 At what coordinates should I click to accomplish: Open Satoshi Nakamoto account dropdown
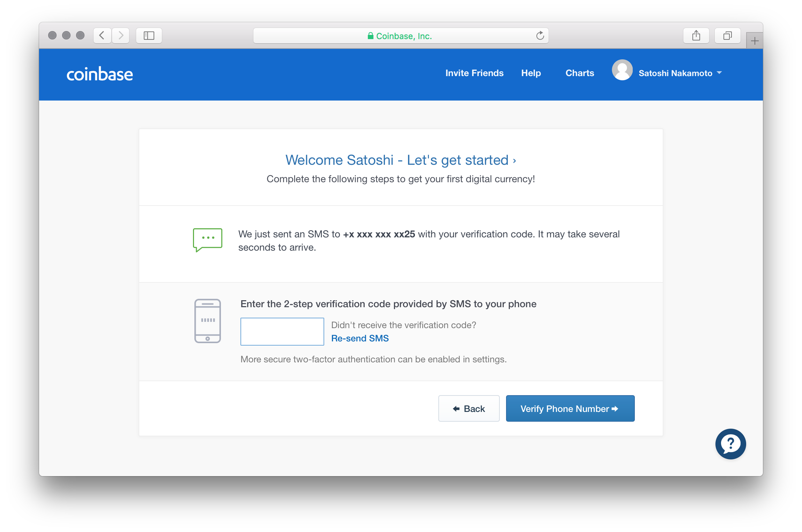(x=680, y=73)
